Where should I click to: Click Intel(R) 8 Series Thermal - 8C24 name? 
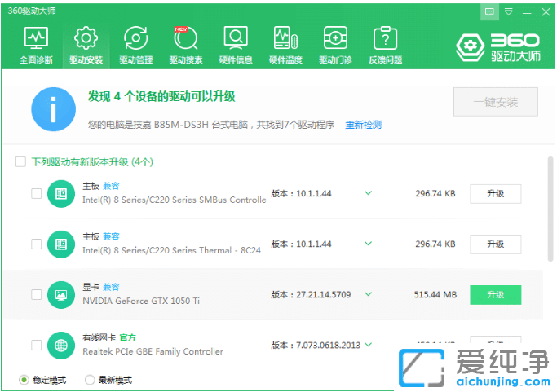[171, 251]
